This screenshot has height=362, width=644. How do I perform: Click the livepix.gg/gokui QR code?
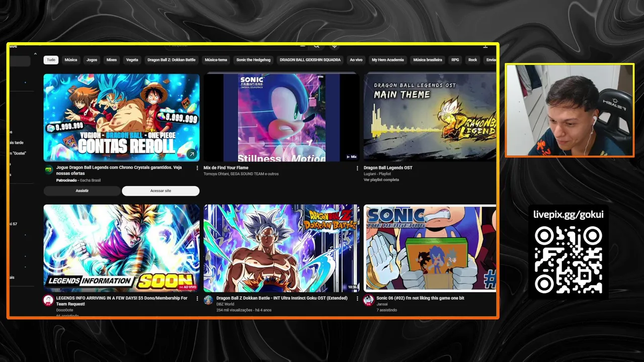[x=568, y=260]
